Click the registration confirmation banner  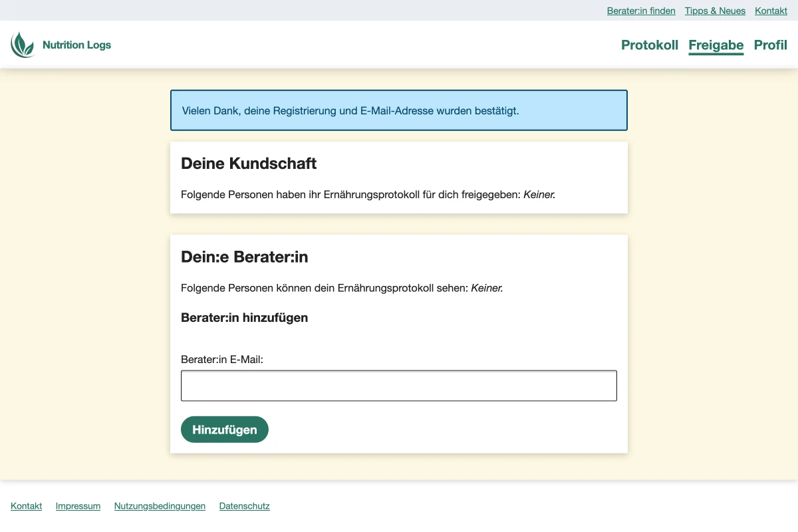399,110
